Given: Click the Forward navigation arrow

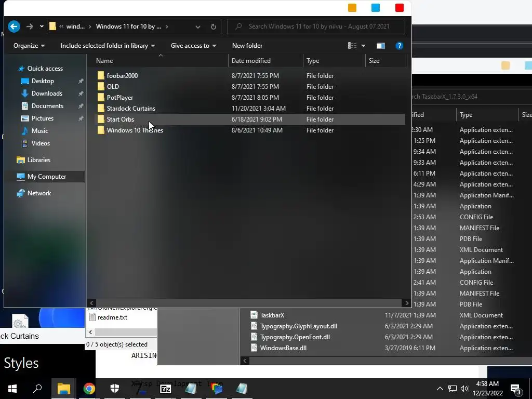Looking at the screenshot, I should pos(30,26).
